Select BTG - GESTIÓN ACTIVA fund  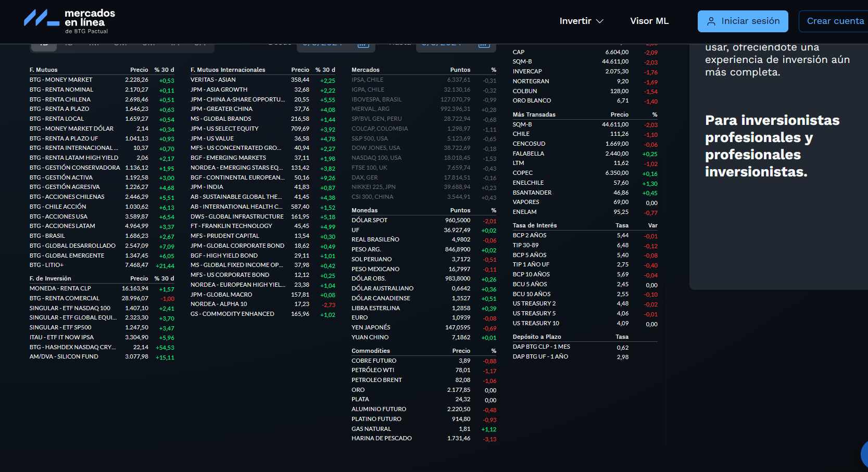point(102,177)
